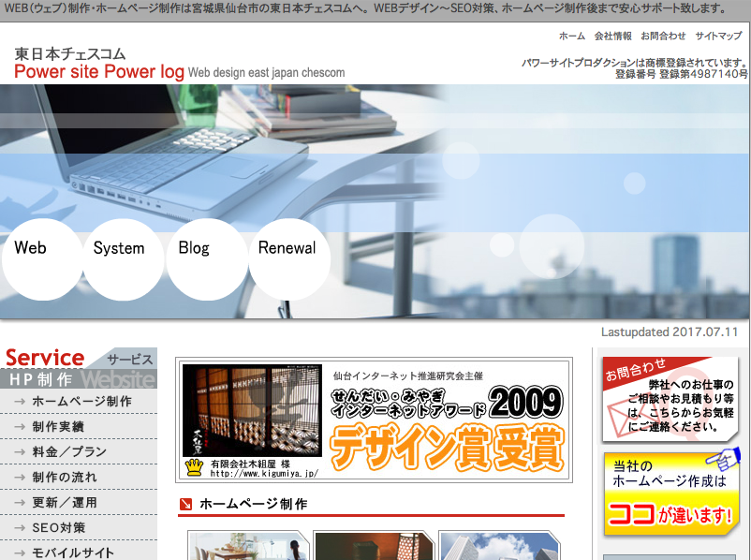Click the ホーム link in top navigation
The height and width of the screenshot is (560, 751).
coord(571,36)
